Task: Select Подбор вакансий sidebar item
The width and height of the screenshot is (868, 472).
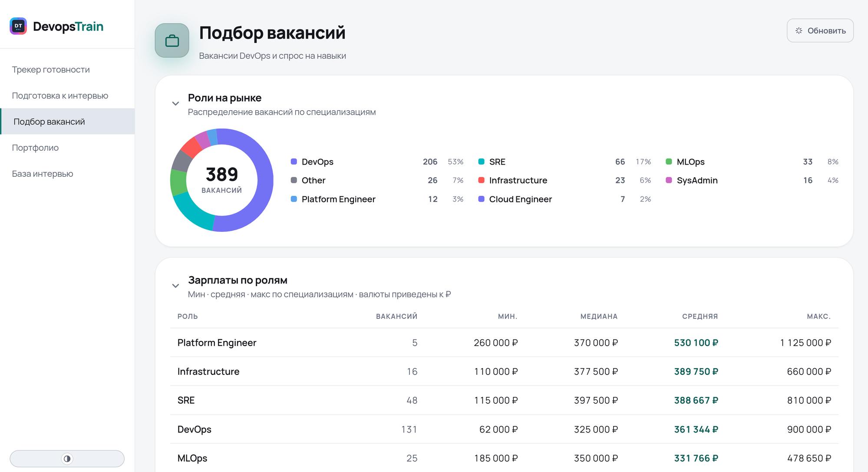Action: 67,122
